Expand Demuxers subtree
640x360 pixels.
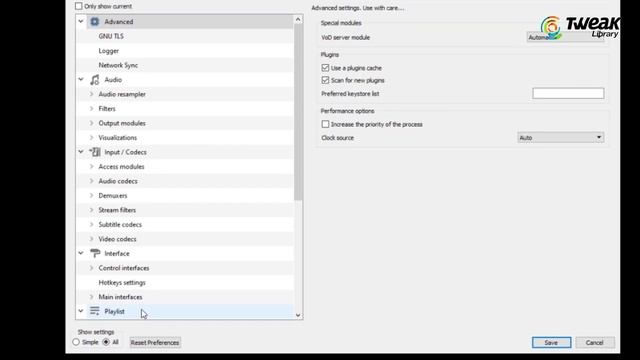(x=91, y=196)
